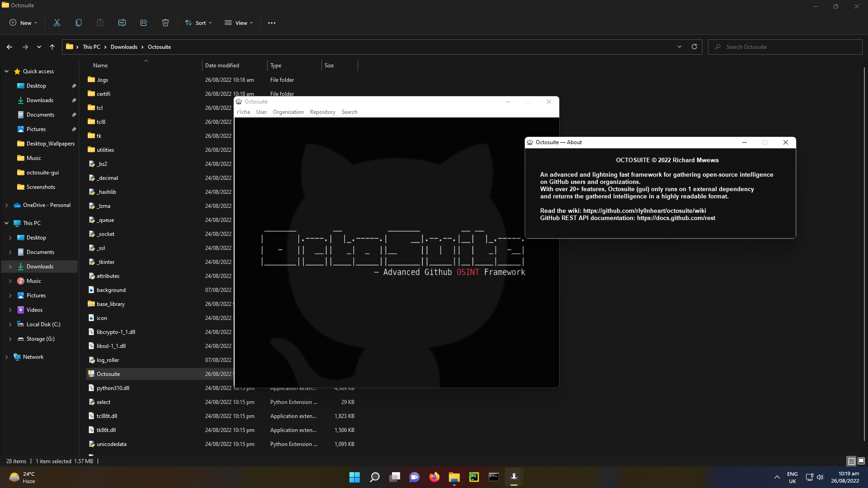
Task: Unpin Pictures from Quick access
Action: point(74,129)
